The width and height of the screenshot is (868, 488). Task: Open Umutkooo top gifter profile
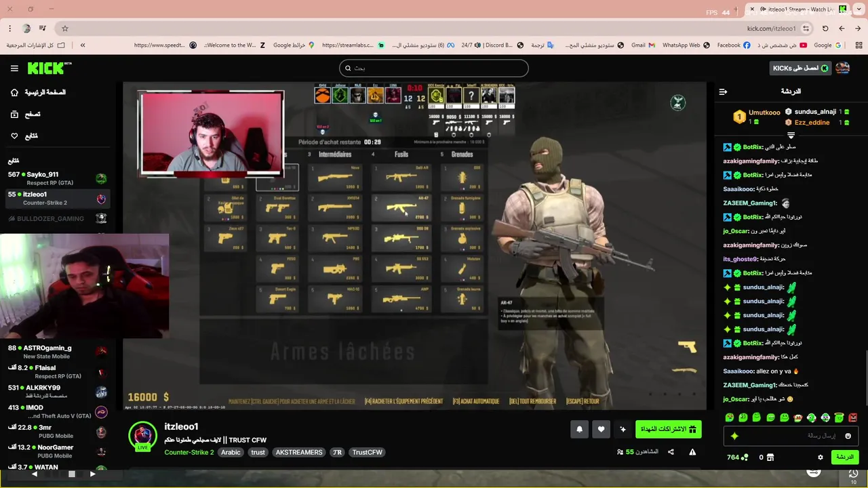pyautogui.click(x=764, y=113)
